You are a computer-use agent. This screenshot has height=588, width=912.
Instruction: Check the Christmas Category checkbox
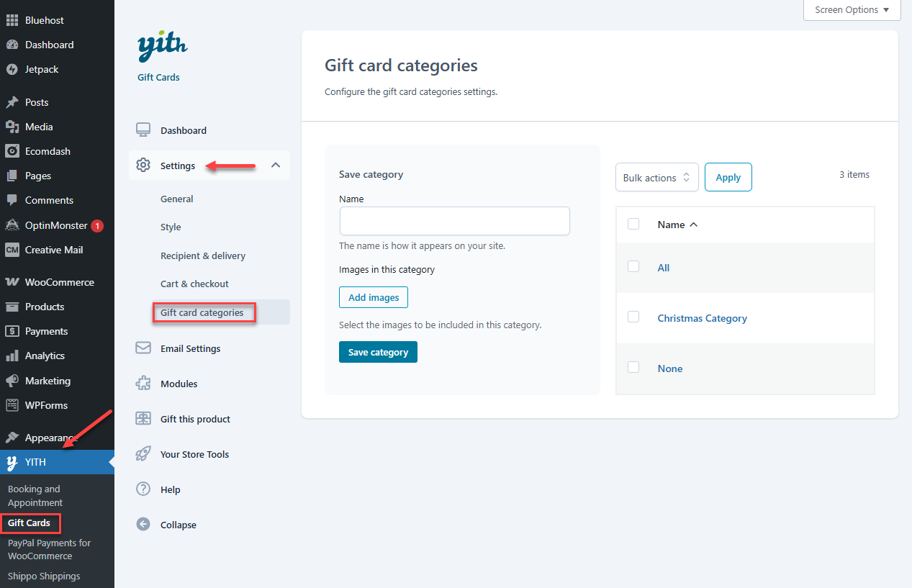pyautogui.click(x=633, y=317)
